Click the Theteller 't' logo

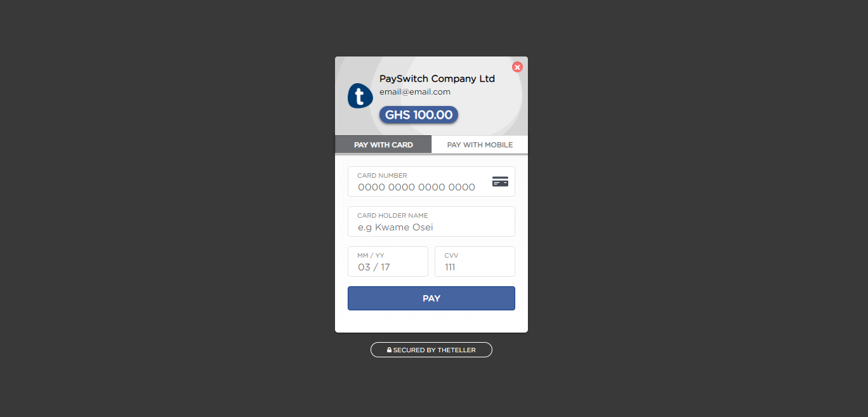pyautogui.click(x=360, y=96)
